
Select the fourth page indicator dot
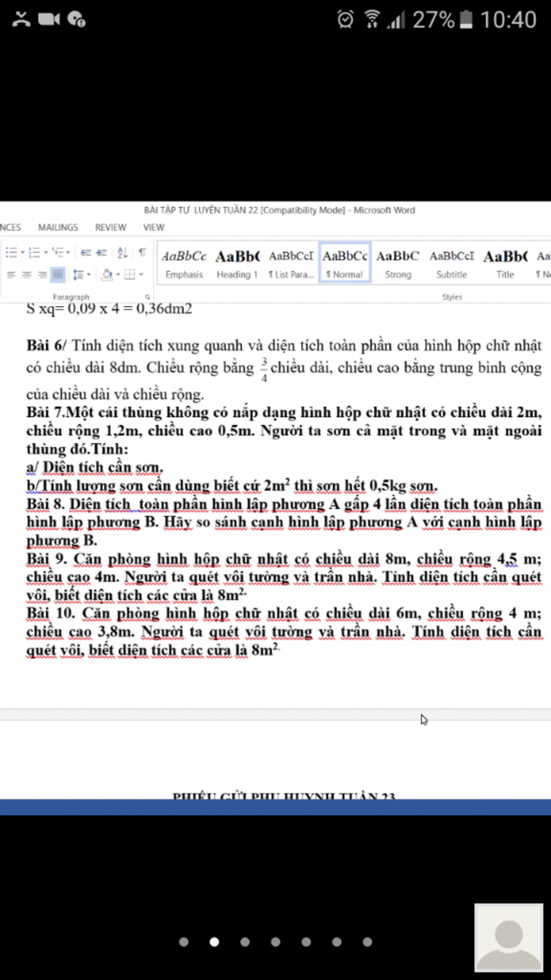click(275, 942)
